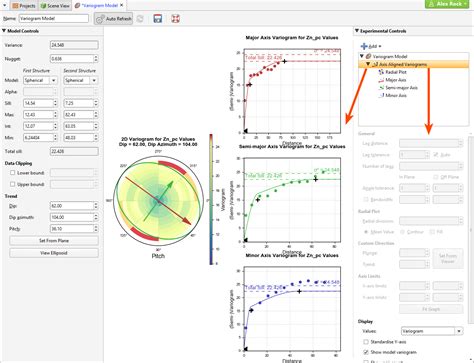Toggle the Auto Refresh button
This screenshot has height=363, width=474.
113,19
